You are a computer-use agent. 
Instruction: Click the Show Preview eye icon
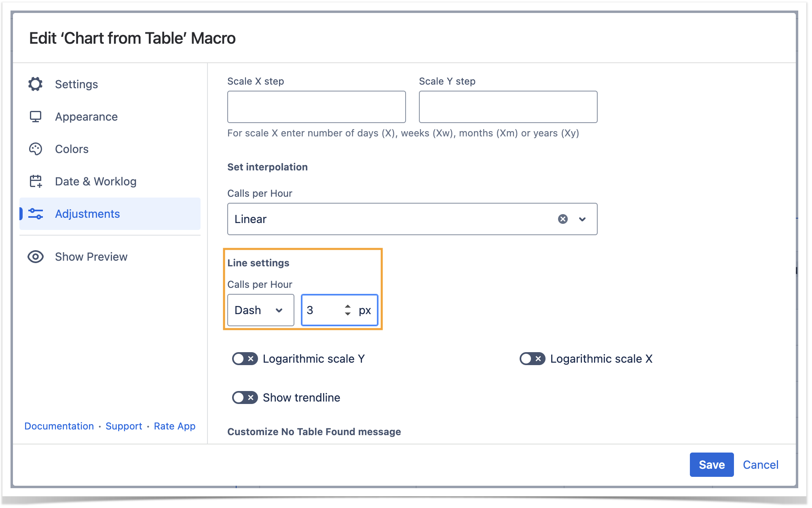pos(36,257)
